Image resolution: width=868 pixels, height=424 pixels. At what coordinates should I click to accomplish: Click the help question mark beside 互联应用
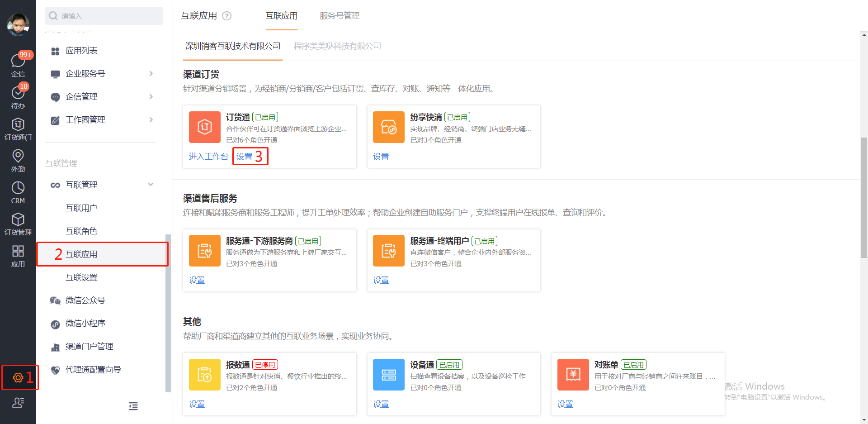pos(227,16)
